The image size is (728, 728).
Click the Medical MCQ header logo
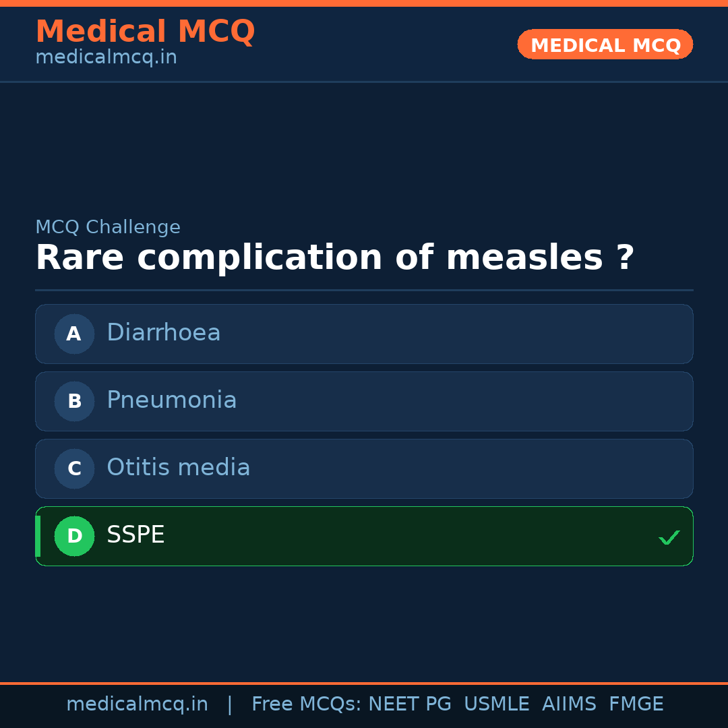tap(146, 32)
